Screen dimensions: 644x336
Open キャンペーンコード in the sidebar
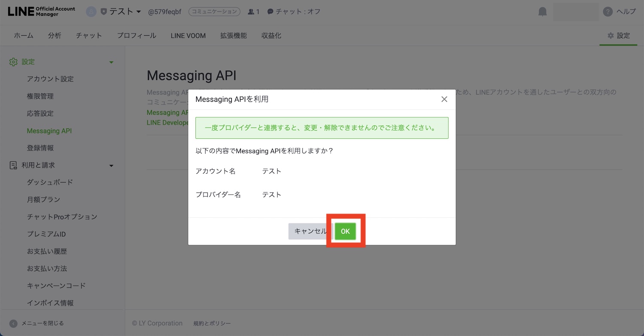(56, 286)
